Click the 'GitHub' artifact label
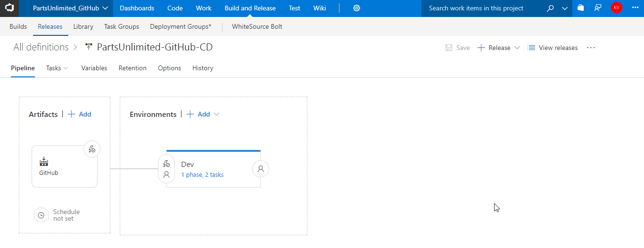The image size is (644, 248). tap(49, 173)
